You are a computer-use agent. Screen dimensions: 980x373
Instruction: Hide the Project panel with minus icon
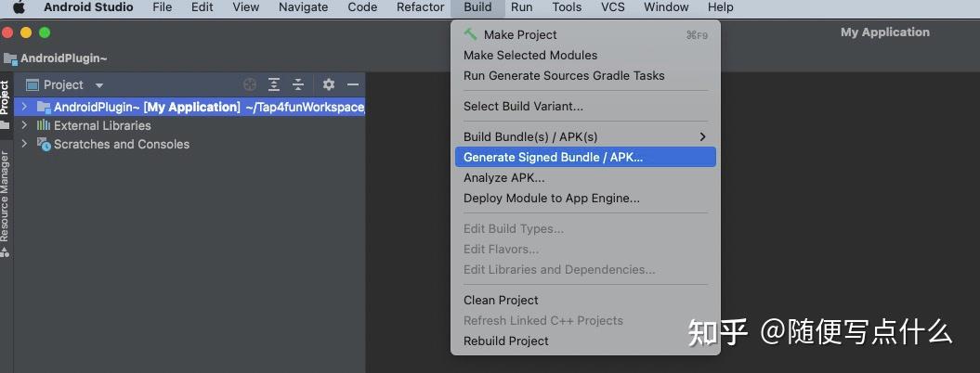click(353, 84)
